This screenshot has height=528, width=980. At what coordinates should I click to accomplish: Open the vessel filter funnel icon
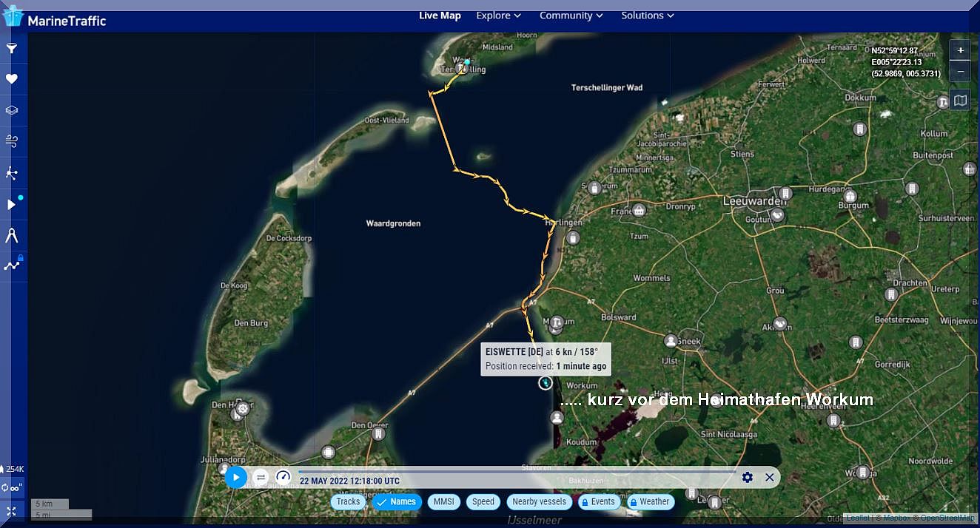(x=12, y=49)
